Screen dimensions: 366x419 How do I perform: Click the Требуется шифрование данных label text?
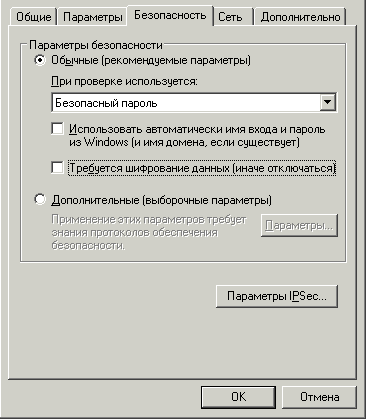[x=202, y=168]
